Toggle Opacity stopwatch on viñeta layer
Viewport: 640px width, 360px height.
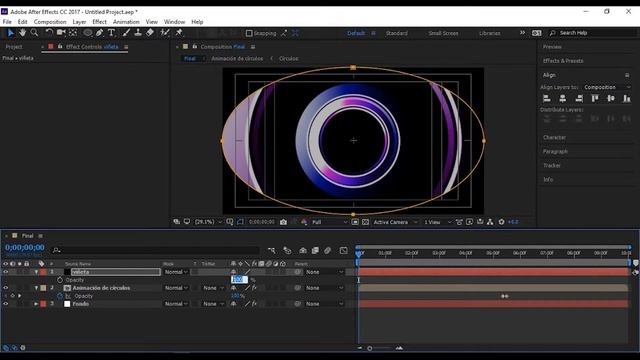click(x=60, y=280)
